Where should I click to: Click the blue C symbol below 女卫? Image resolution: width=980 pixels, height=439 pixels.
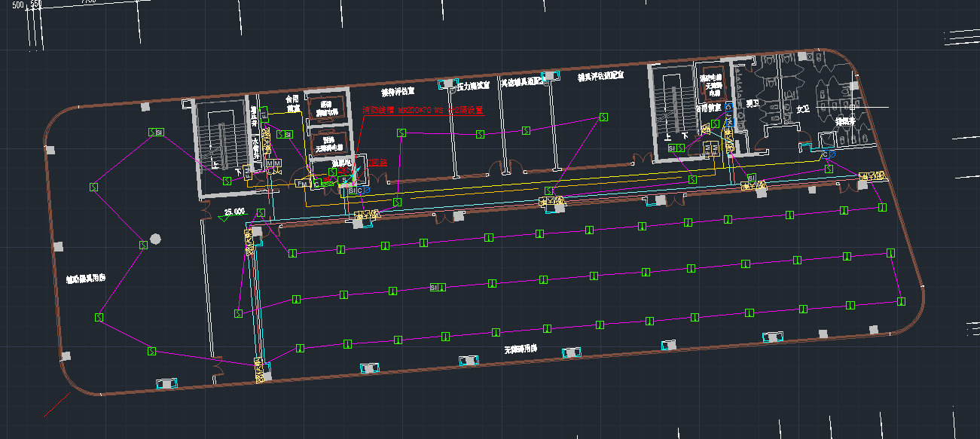point(825,155)
